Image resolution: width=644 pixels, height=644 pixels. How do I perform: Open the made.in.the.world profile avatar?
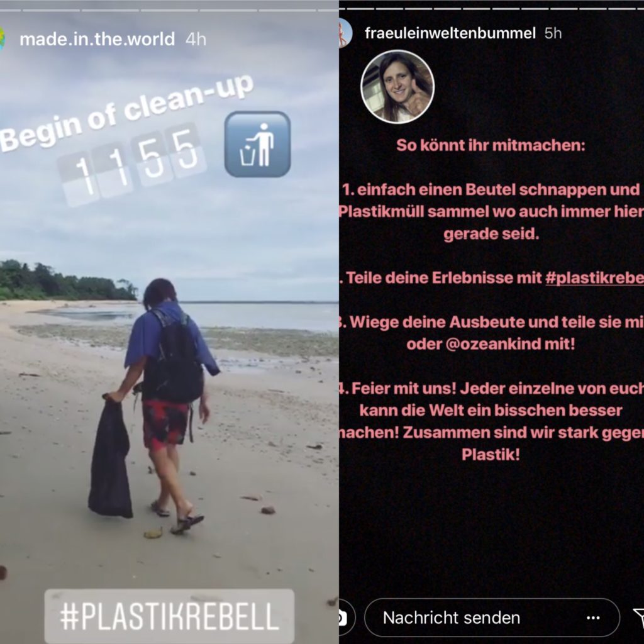tap(2, 40)
